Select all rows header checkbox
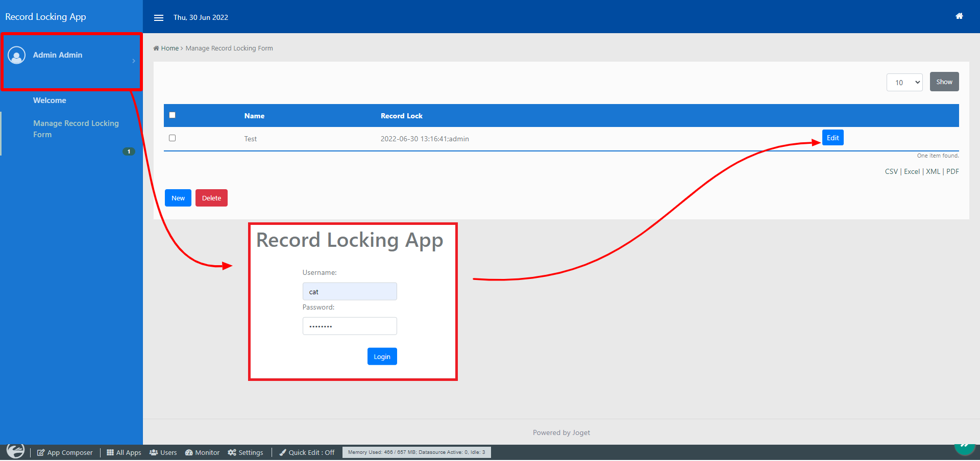The image size is (980, 461). [x=173, y=115]
